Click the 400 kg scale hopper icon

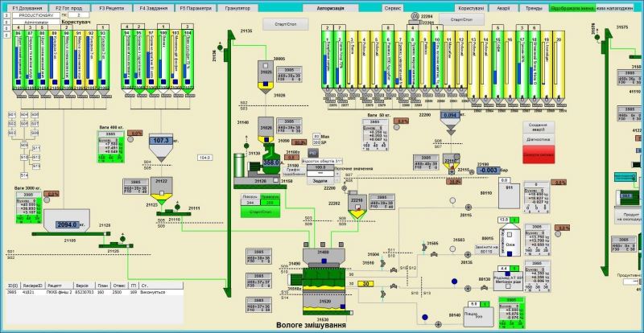[161, 142]
